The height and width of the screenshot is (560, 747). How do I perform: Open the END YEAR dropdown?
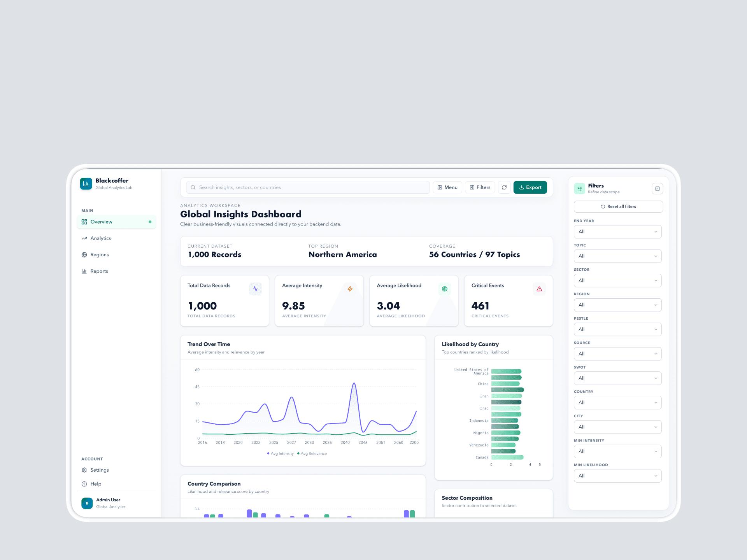click(x=617, y=231)
